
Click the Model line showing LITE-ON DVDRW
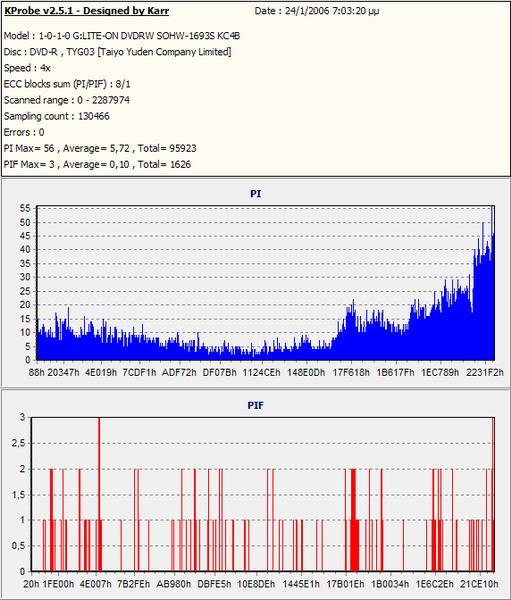tap(122, 36)
